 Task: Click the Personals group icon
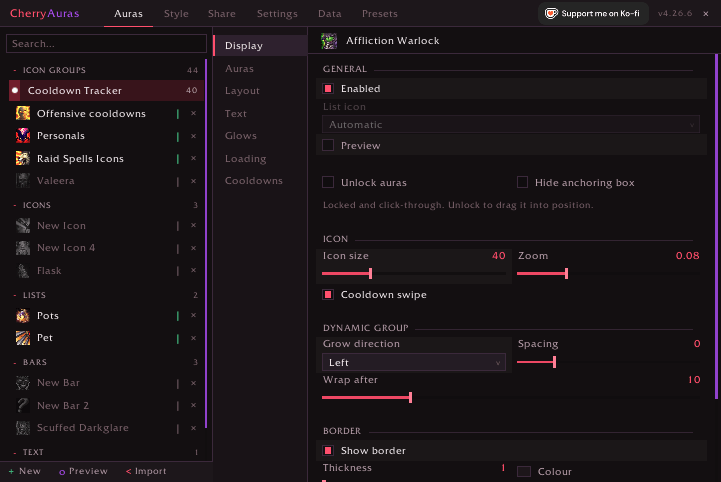[23, 136]
